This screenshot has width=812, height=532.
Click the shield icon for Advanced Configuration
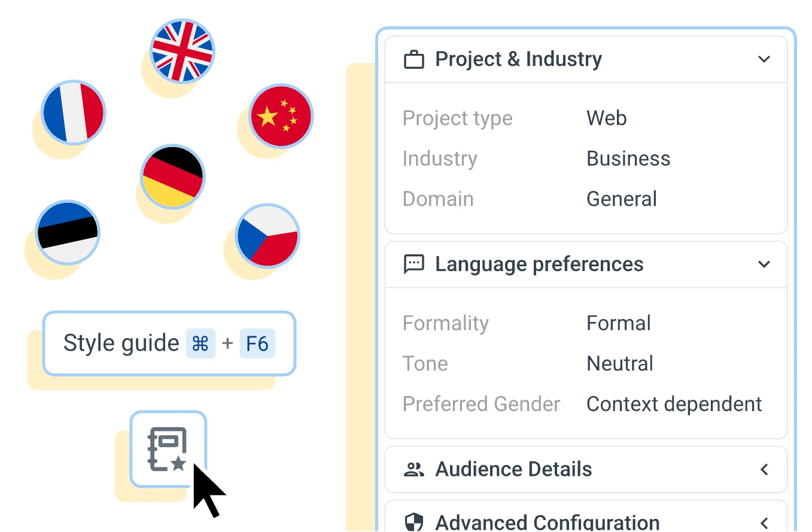(414, 522)
